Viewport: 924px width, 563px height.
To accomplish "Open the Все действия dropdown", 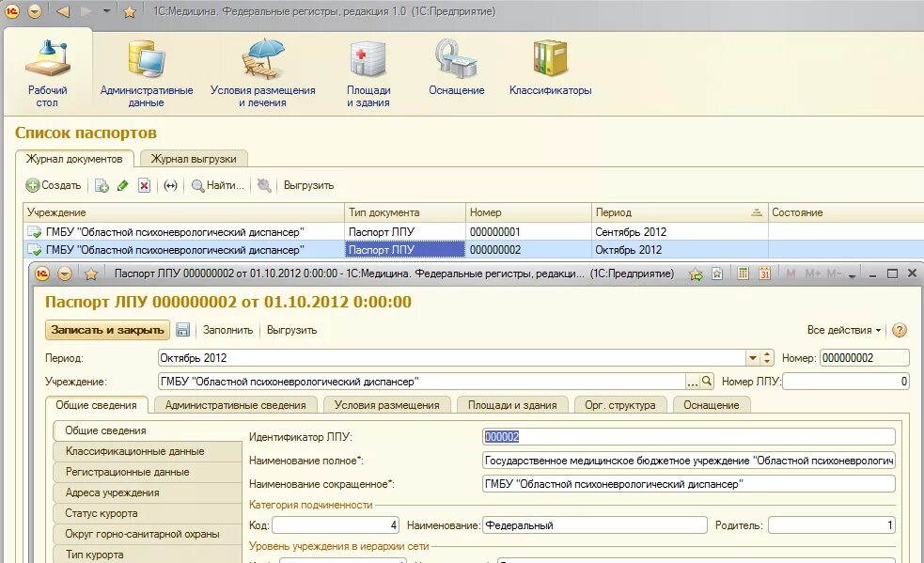I will [844, 330].
